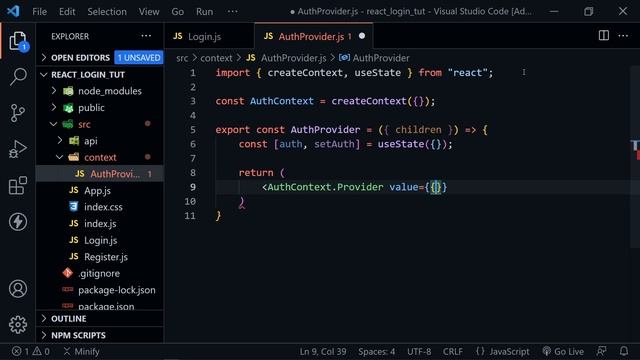Open editor more actions ellipsis
The width and height of the screenshot is (640, 360).
[x=623, y=36]
